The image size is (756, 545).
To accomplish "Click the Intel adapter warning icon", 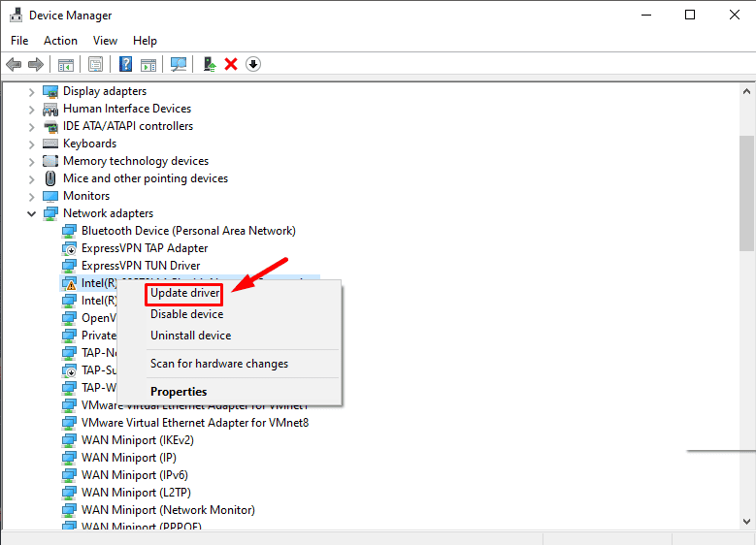I will tap(69, 283).
